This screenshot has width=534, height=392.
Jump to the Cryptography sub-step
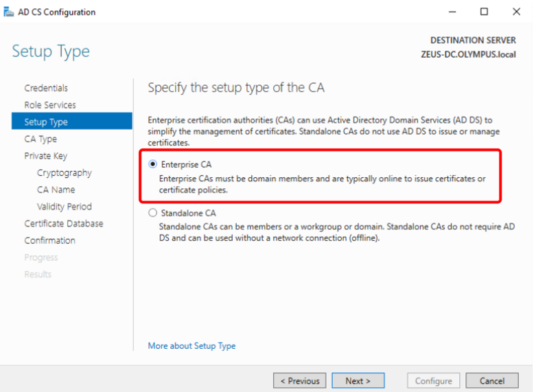click(x=64, y=173)
